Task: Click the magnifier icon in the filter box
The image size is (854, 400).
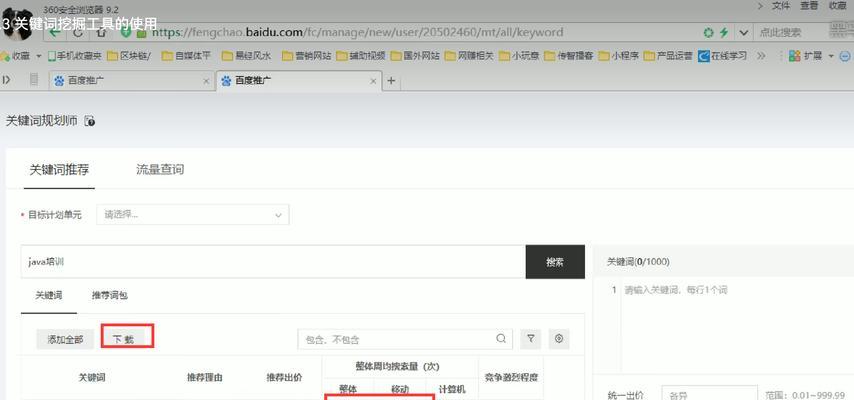Action: (x=501, y=338)
